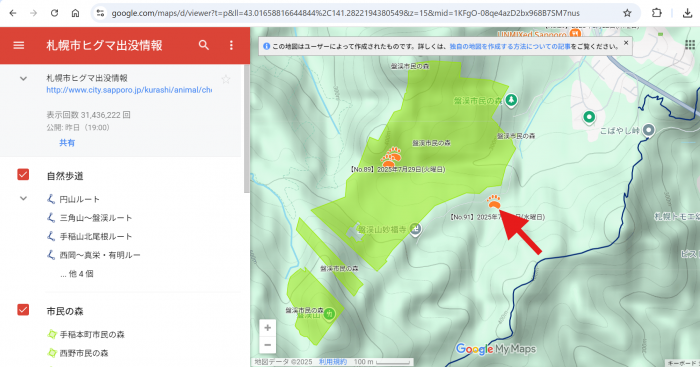Image resolution: width=700 pixels, height=367 pixels.
Task: Uncheck the 自然歩道 layer checkbox
Action: click(x=23, y=175)
